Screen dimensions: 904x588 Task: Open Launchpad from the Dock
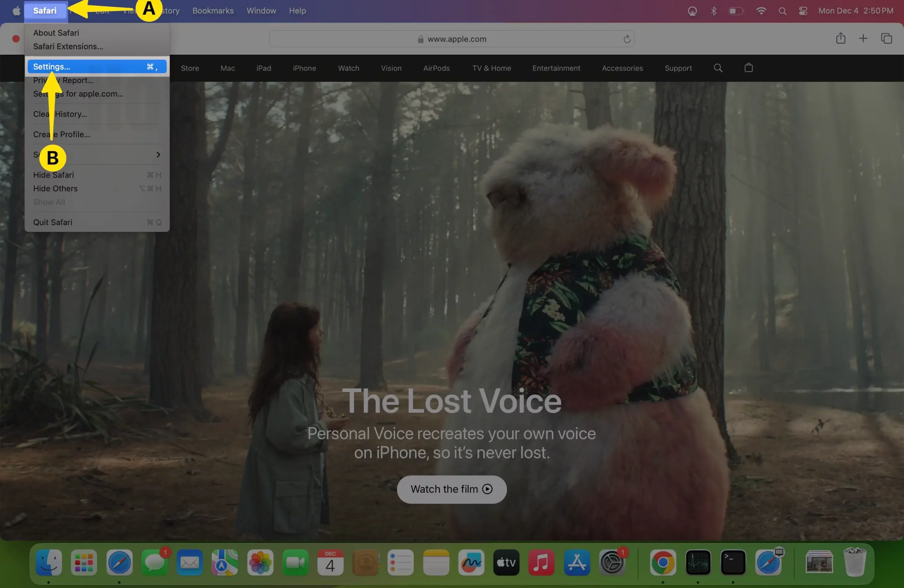click(x=84, y=563)
